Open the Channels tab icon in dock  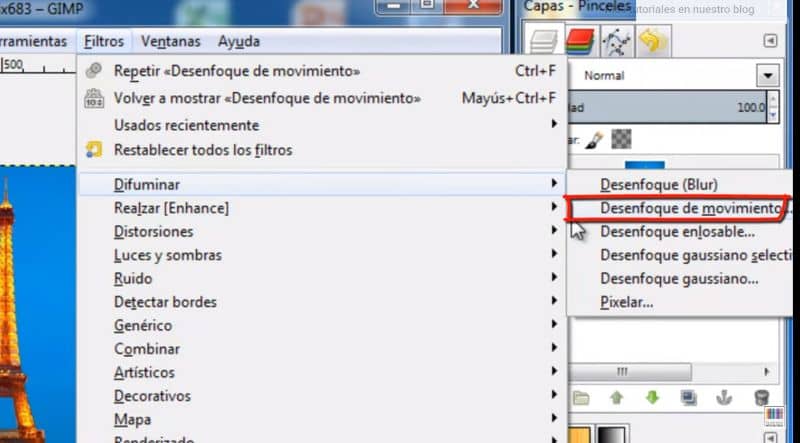[580, 41]
